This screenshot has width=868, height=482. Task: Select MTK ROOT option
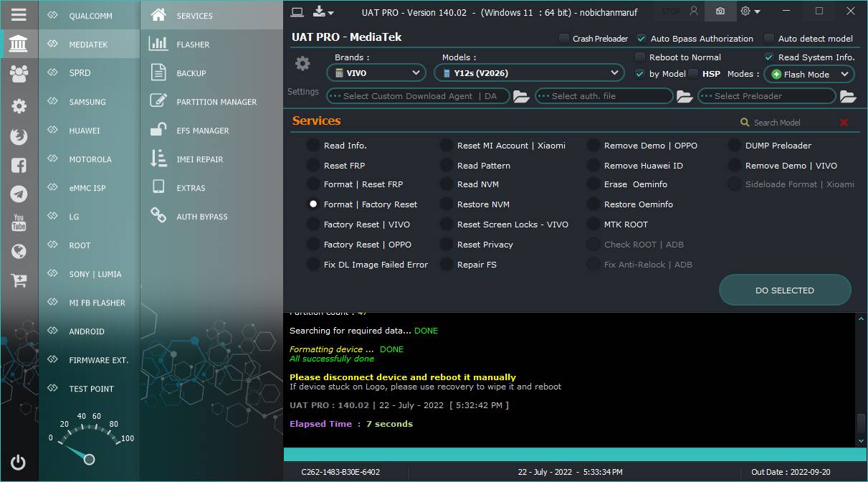593,225
